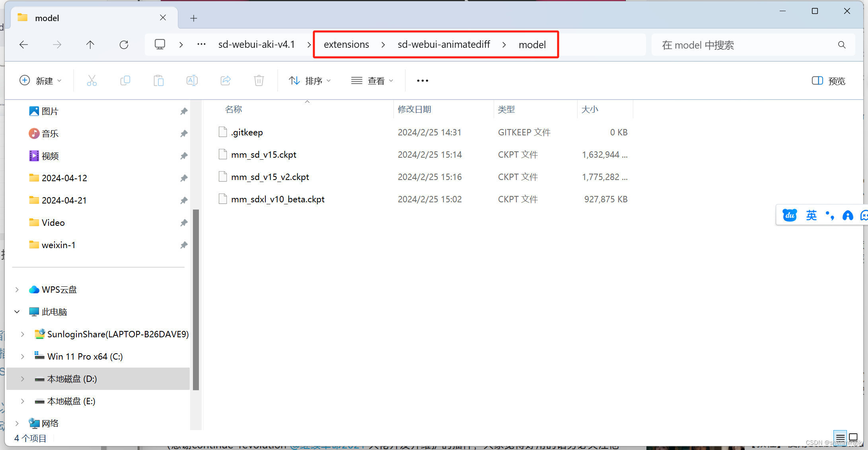Click the model breadcrumb segment
Viewport: 868px width, 450px height.
pos(532,45)
